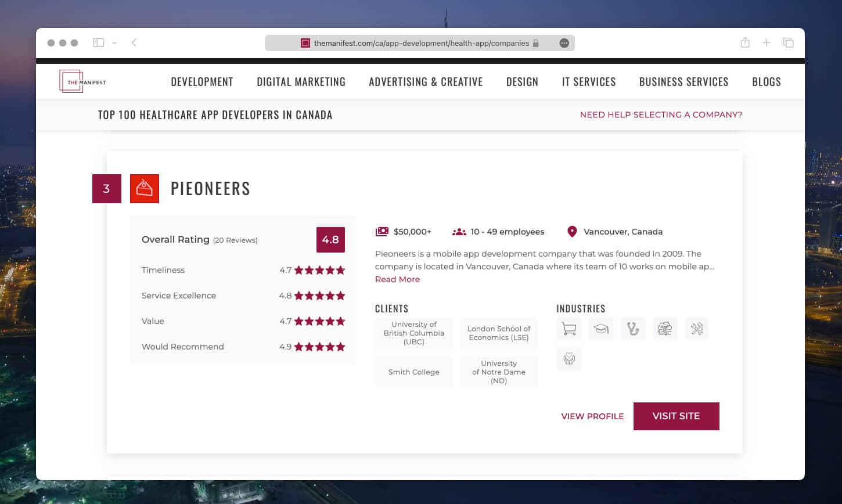Viewport: 842px width, 504px height.
Task: Click the hands holding heart nonprofit icon
Action: pyautogui.click(x=569, y=359)
